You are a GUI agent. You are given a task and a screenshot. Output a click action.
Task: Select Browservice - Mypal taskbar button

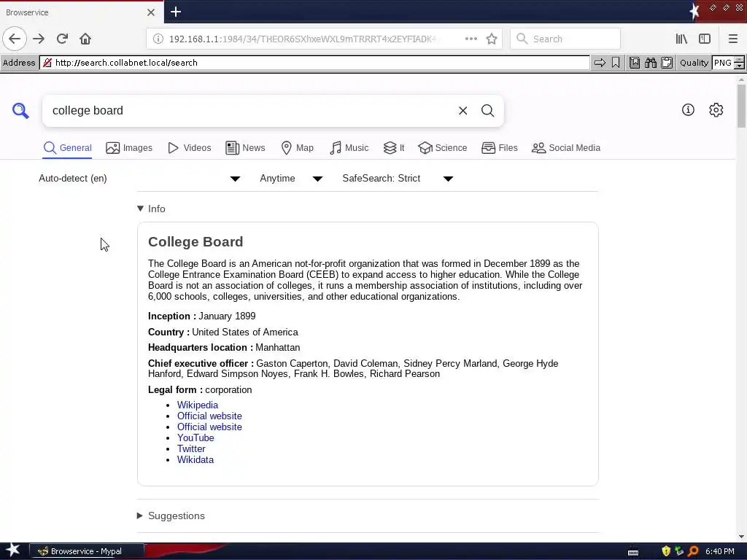[x=87, y=551]
